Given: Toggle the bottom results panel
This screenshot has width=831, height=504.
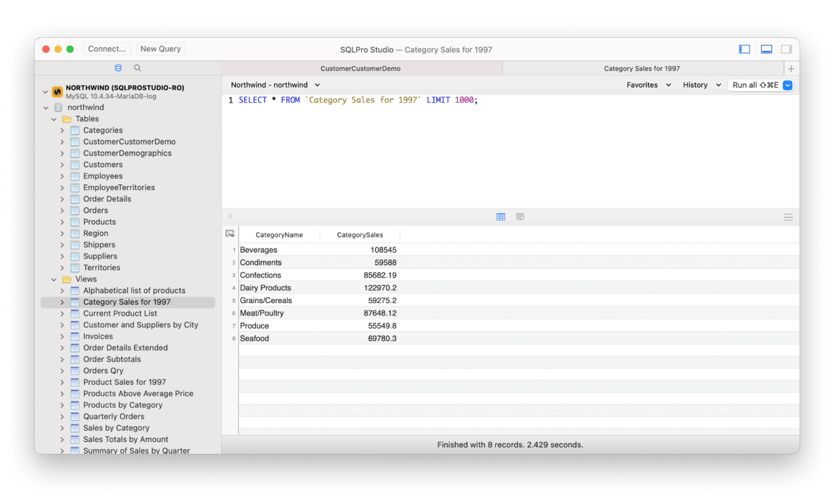Looking at the screenshot, I should pyautogui.click(x=766, y=50).
